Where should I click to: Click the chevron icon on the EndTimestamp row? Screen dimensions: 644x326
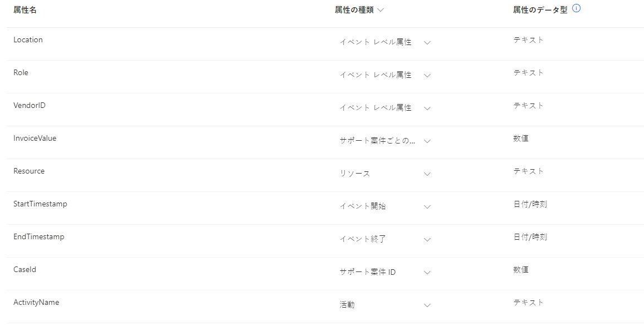point(427,239)
